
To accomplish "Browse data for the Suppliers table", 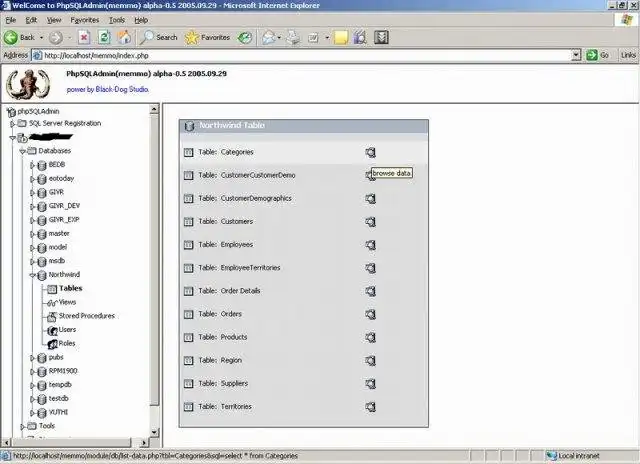I will coord(370,384).
